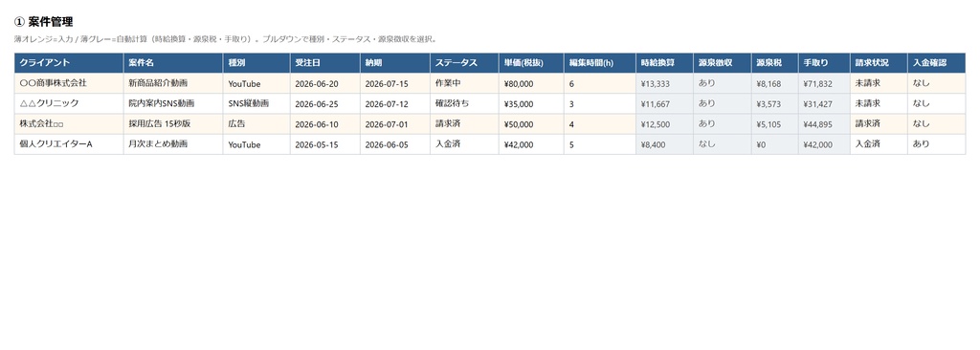This screenshot has height=350, width=980.
Task: Click the 納期 column header
Action: pyautogui.click(x=395, y=63)
